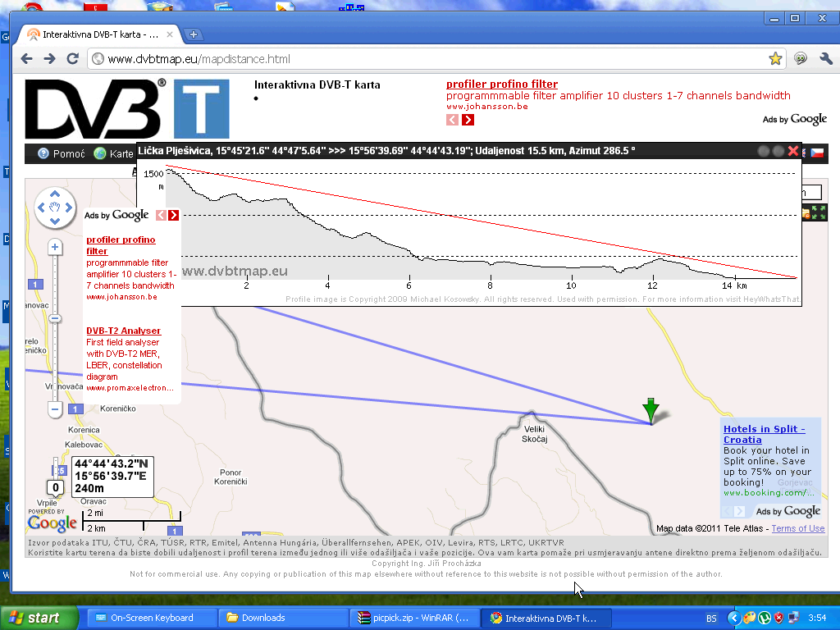This screenshot has width=840, height=630.
Task: Click the Terms of Use map link
Action: (797, 528)
